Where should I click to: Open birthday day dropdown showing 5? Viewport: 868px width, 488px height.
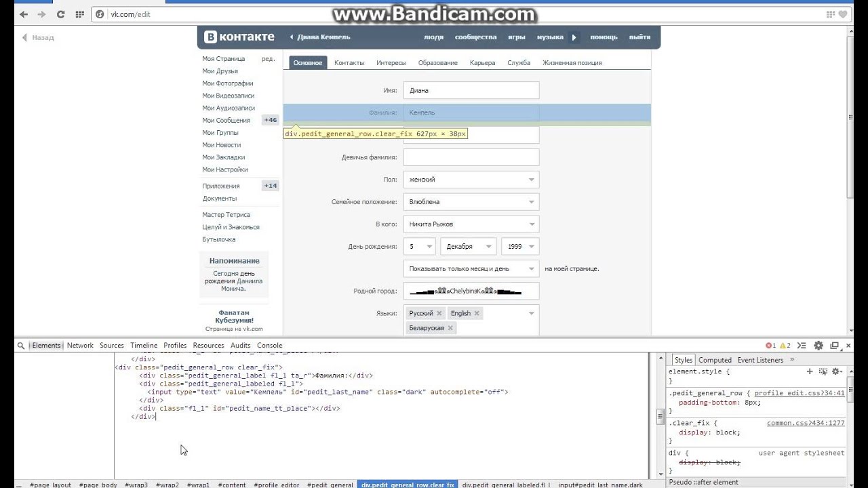click(x=420, y=247)
